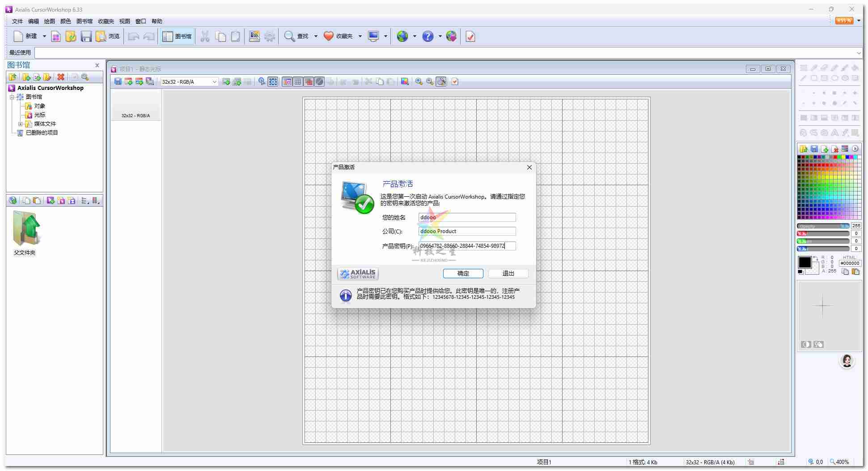
Task: Open the 32x32 - RGB/A format dropdown
Action: coord(214,82)
